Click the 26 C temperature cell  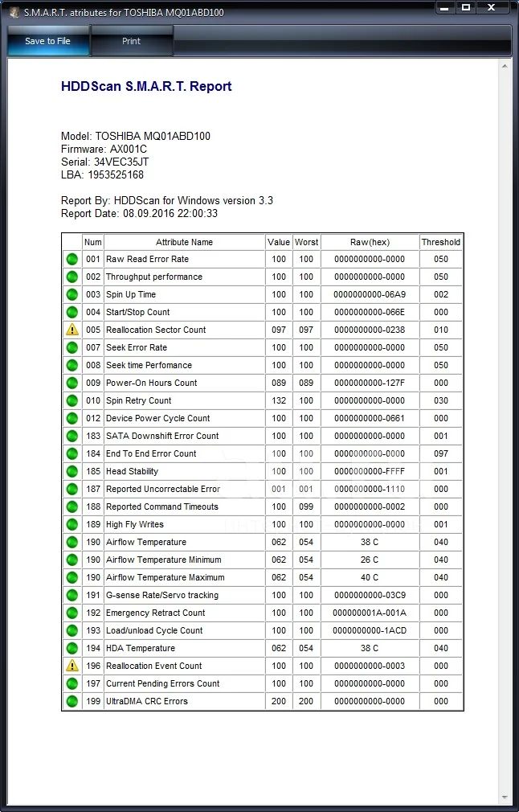tap(370, 560)
